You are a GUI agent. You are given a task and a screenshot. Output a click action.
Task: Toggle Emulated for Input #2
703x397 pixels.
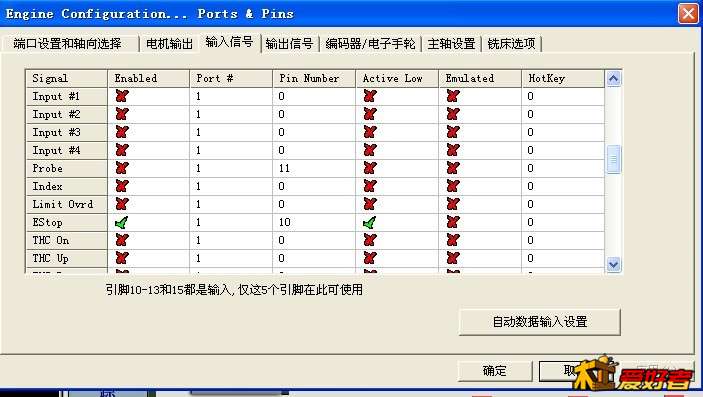453,114
